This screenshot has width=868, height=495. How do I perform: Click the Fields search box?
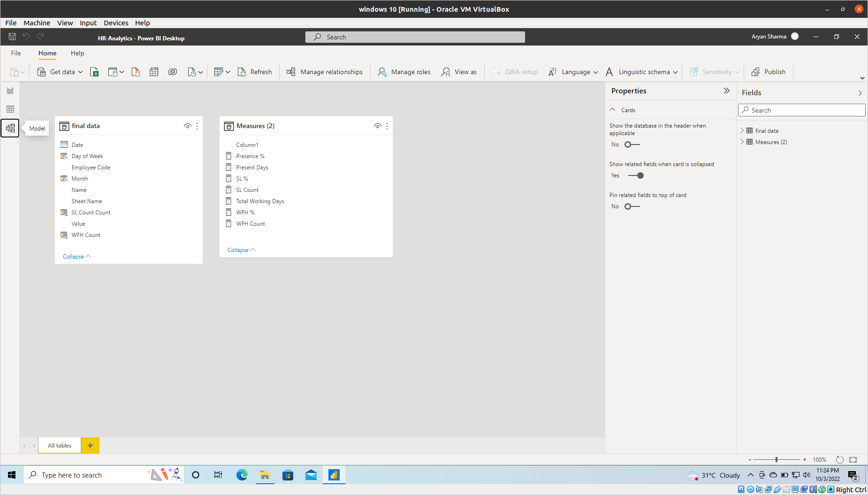point(801,110)
